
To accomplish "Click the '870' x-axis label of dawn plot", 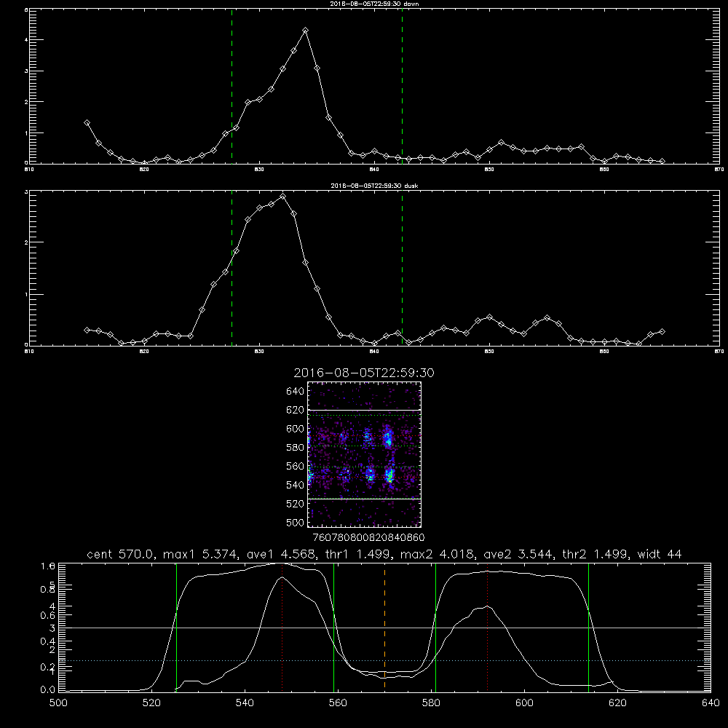I will pyautogui.click(x=719, y=170).
